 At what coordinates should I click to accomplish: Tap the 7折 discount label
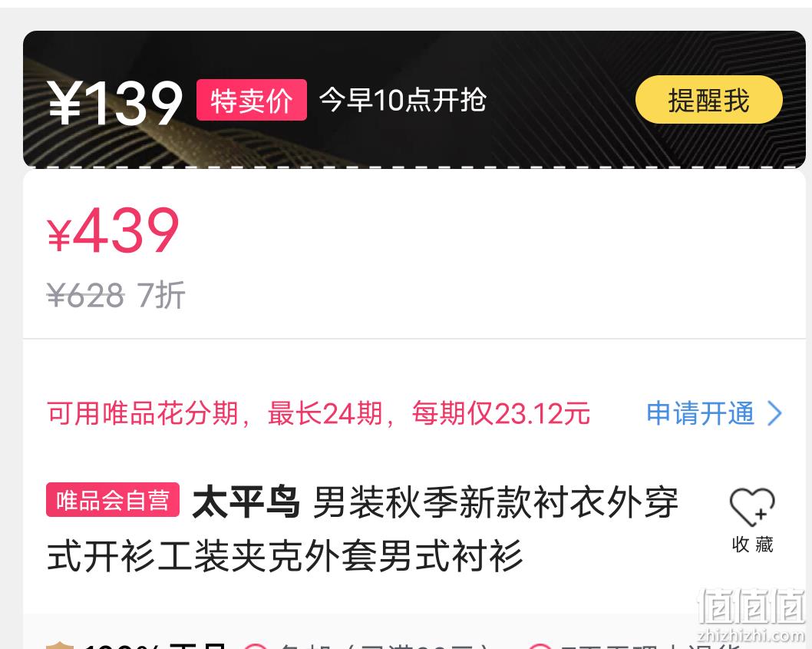pyautogui.click(x=161, y=295)
